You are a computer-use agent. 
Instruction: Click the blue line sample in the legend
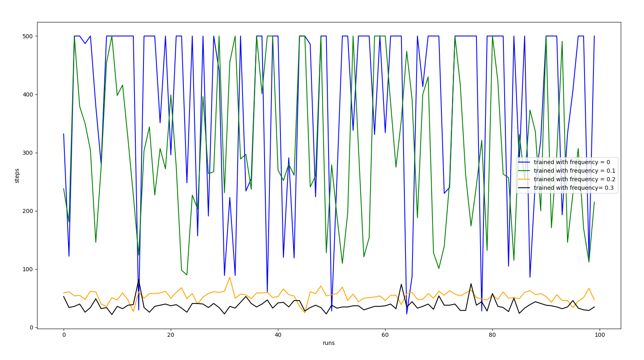coord(524,162)
